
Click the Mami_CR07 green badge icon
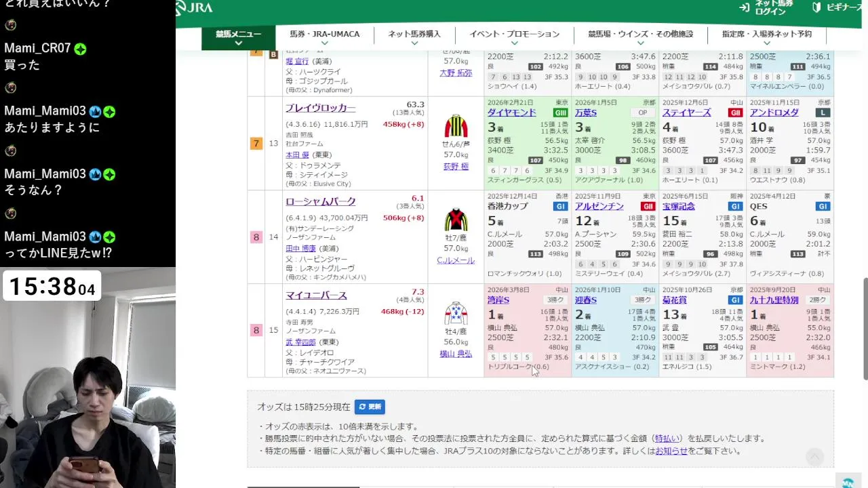pos(80,49)
